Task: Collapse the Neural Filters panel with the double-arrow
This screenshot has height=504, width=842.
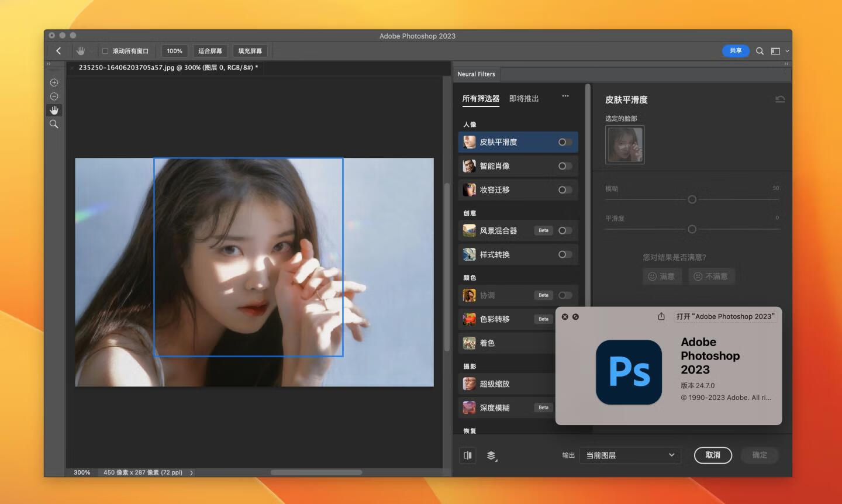Action: 786,64
